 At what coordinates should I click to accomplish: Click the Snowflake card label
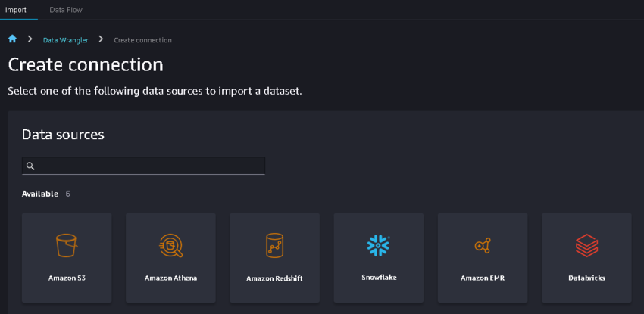point(379,277)
